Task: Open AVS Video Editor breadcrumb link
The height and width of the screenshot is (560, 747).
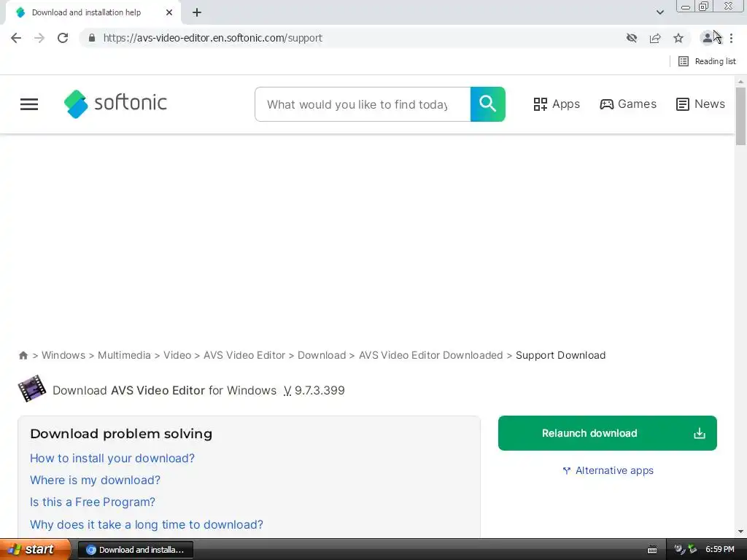Action: 244,355
